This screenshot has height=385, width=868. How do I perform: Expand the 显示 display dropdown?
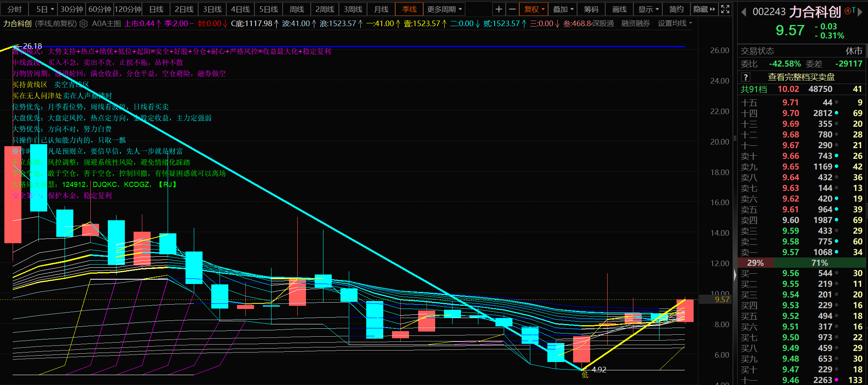point(648,9)
